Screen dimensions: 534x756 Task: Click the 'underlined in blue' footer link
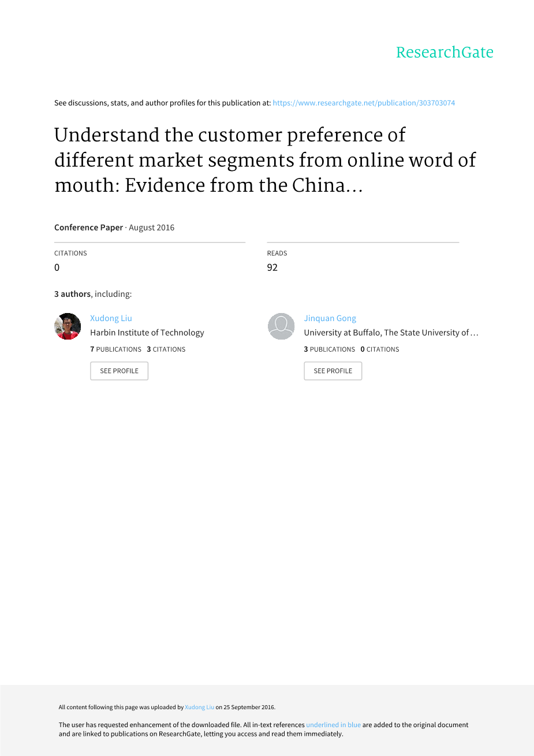[333, 725]
